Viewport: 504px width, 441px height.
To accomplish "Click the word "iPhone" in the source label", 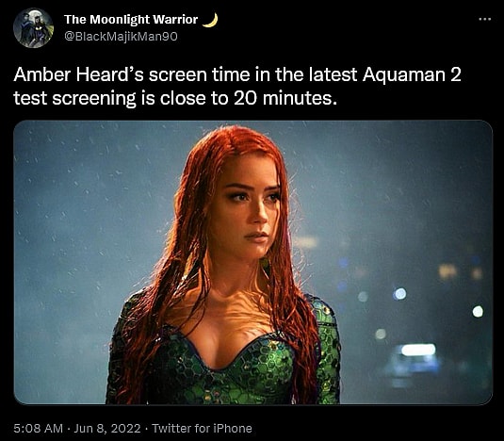I will pyautogui.click(x=233, y=428).
